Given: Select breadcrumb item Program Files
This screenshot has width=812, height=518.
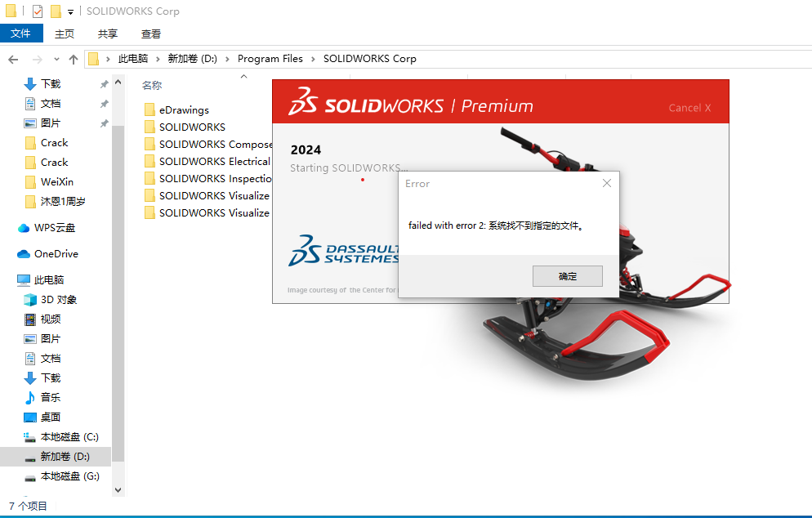Looking at the screenshot, I should (270, 58).
